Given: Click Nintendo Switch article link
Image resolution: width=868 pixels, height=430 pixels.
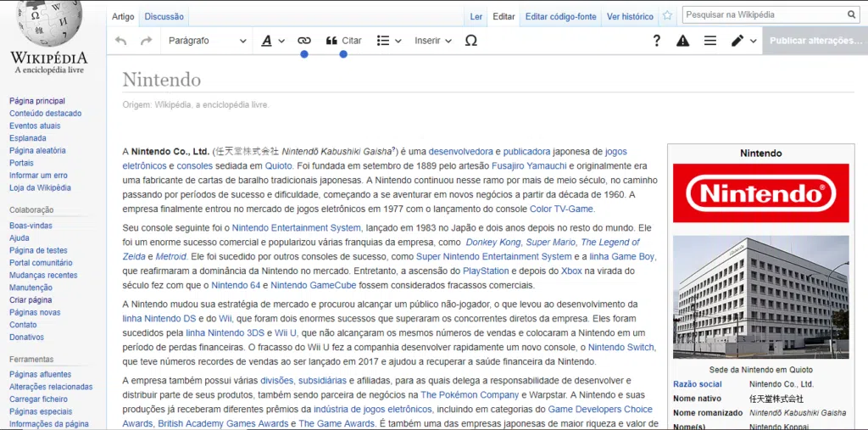Looking at the screenshot, I should point(621,348).
